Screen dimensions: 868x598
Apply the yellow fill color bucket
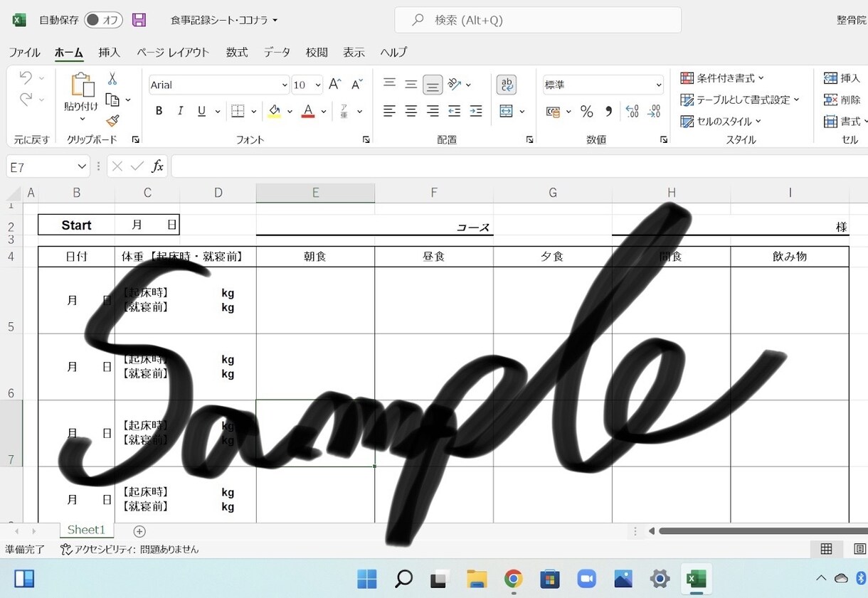pyautogui.click(x=274, y=111)
